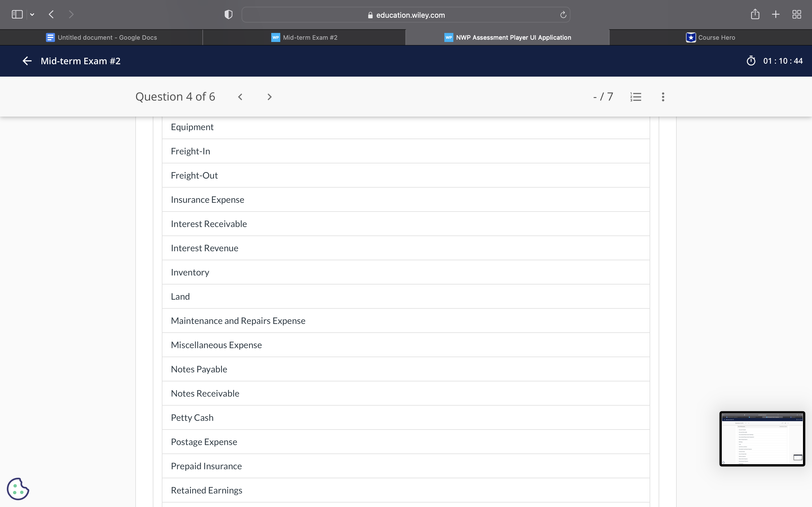
Task: Open the tab group chevron dropdown
Action: click(32, 14)
